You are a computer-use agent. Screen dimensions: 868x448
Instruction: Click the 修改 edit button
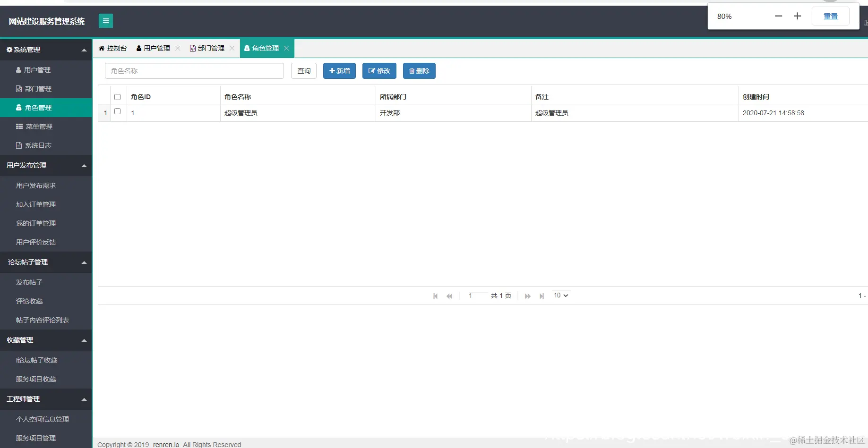[379, 71]
